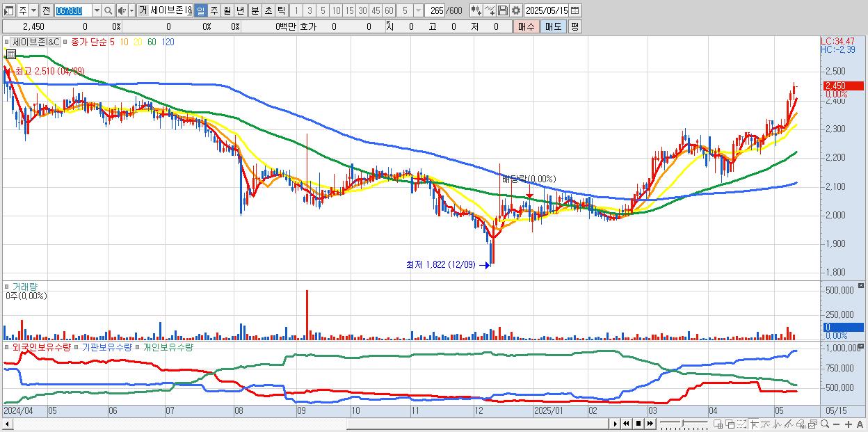This screenshot has width=868, height=432.
Task: Select the daily (일) chart period
Action: pos(201,10)
